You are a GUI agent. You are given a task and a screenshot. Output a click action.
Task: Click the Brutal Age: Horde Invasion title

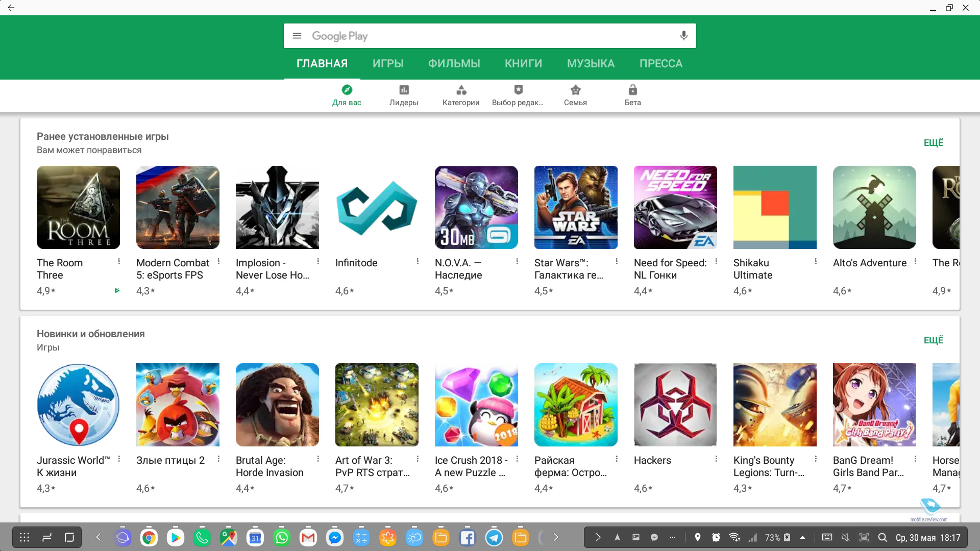tap(269, 466)
